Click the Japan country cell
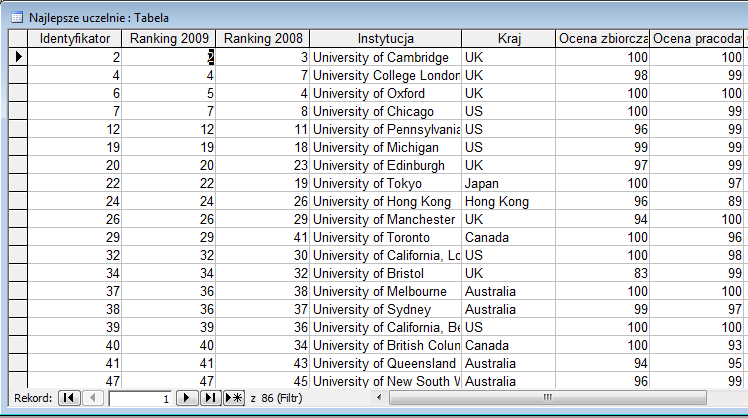 [509, 183]
